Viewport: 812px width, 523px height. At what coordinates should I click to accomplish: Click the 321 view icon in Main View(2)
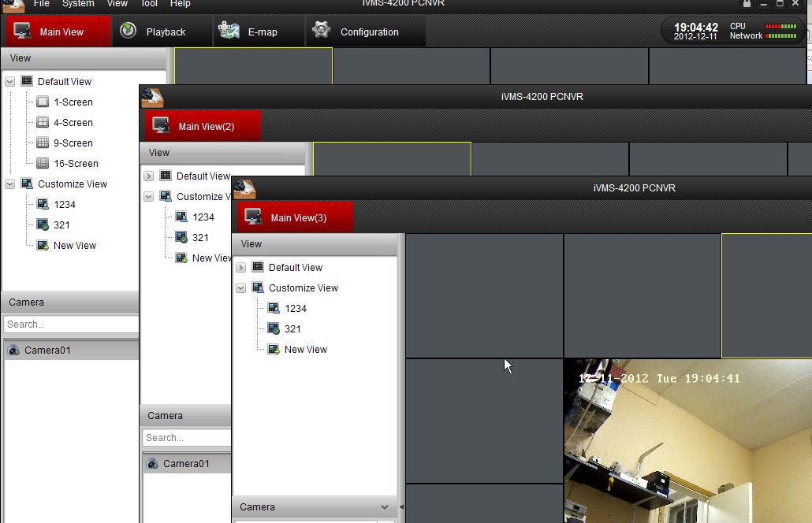click(181, 237)
